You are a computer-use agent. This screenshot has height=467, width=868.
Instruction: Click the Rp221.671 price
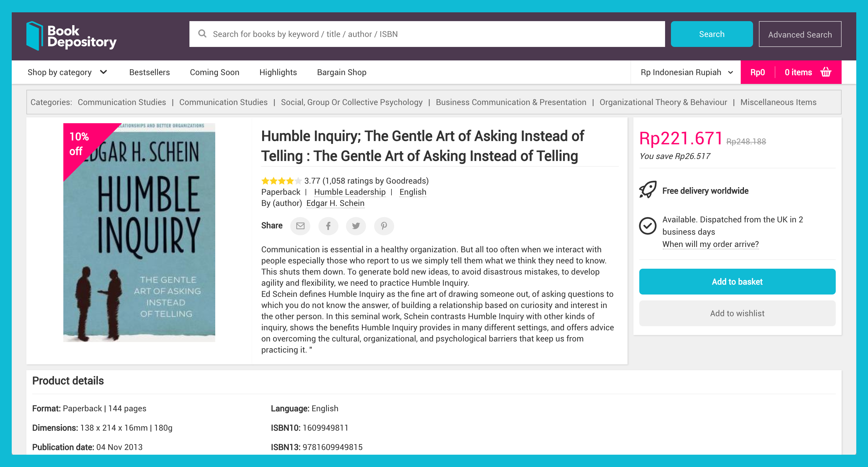pos(680,138)
